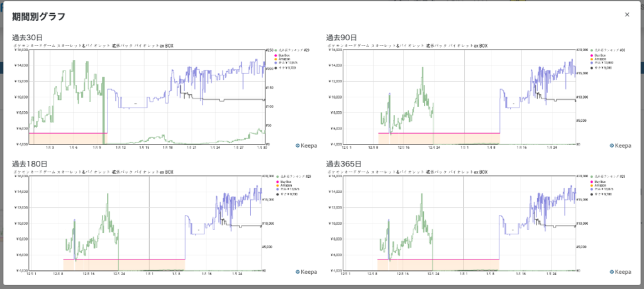Click product title above 過去180日 graph
Image resolution: width=644 pixels, height=289 pixels.
pos(93,172)
